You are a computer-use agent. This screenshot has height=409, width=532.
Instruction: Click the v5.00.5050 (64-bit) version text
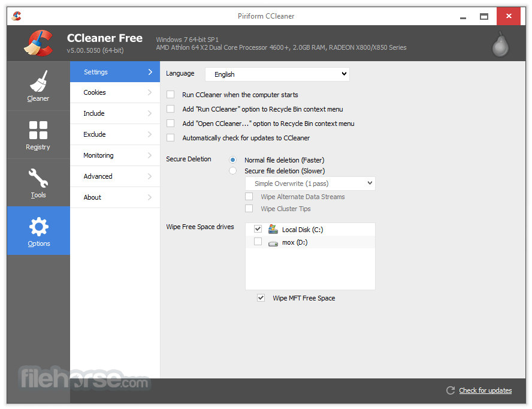[95, 50]
